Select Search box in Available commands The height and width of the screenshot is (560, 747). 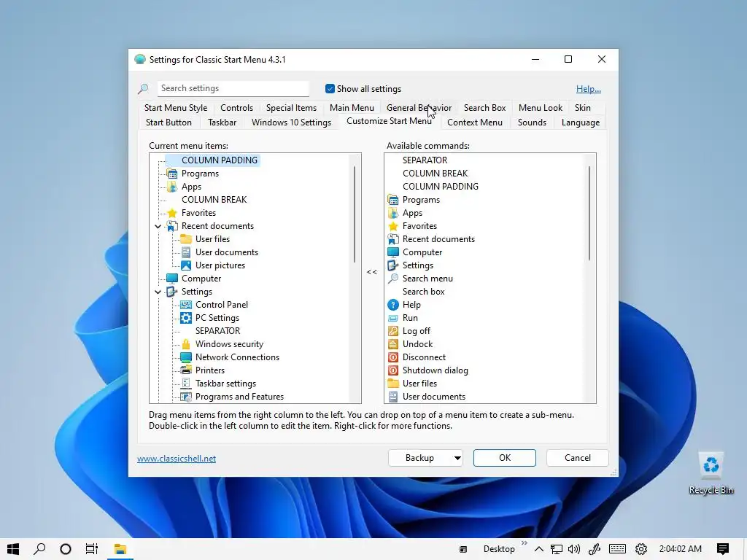423,292
